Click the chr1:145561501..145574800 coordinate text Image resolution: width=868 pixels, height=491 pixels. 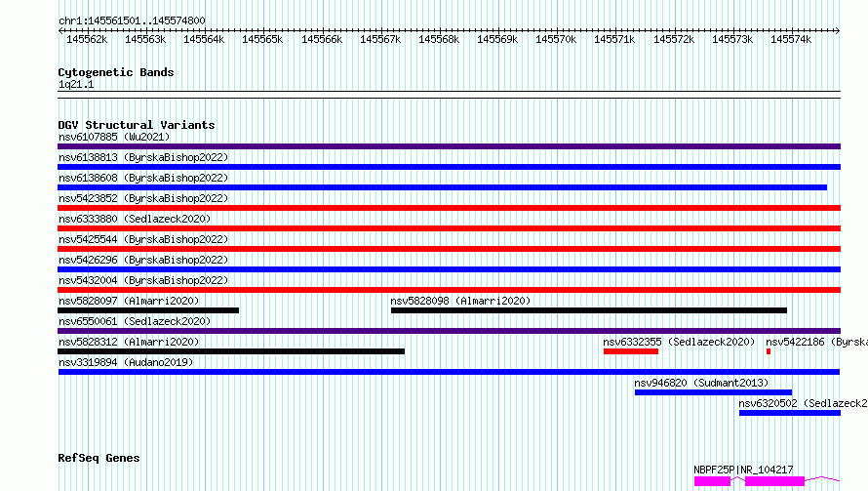[x=132, y=21]
